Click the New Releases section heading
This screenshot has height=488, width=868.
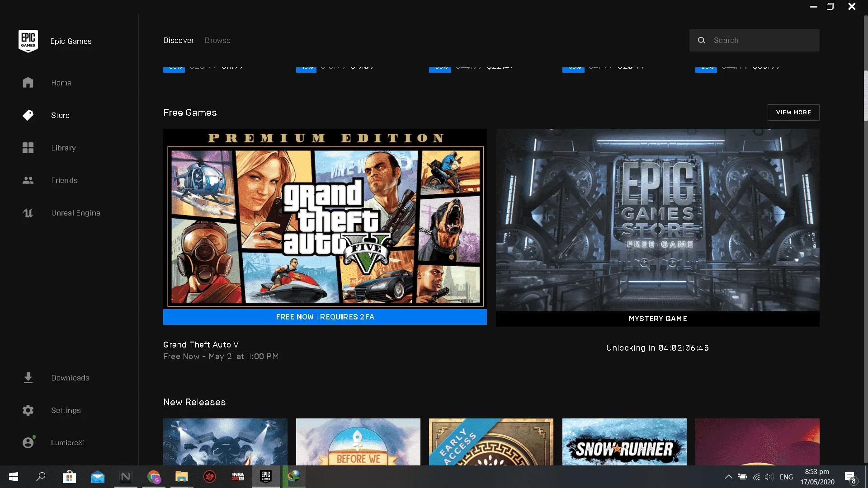coord(194,402)
